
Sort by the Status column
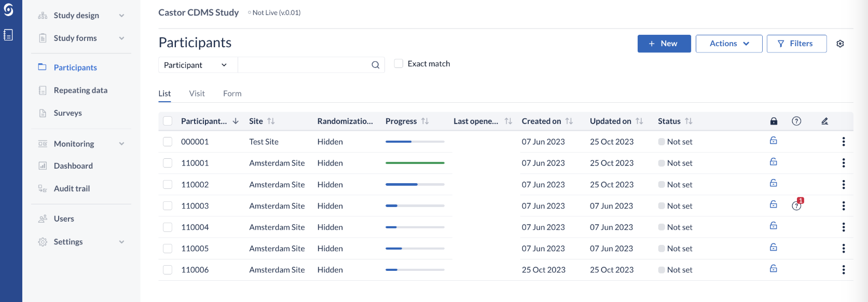[x=688, y=121]
